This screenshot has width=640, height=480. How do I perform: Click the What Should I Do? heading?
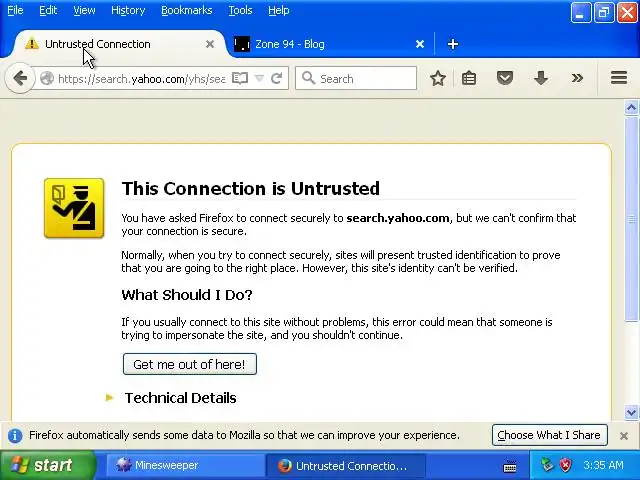click(x=187, y=295)
